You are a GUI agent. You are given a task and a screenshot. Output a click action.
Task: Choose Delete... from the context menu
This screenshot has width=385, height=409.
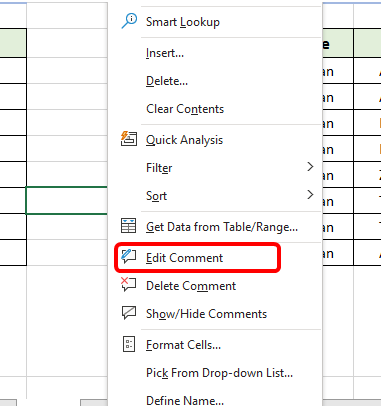167,81
